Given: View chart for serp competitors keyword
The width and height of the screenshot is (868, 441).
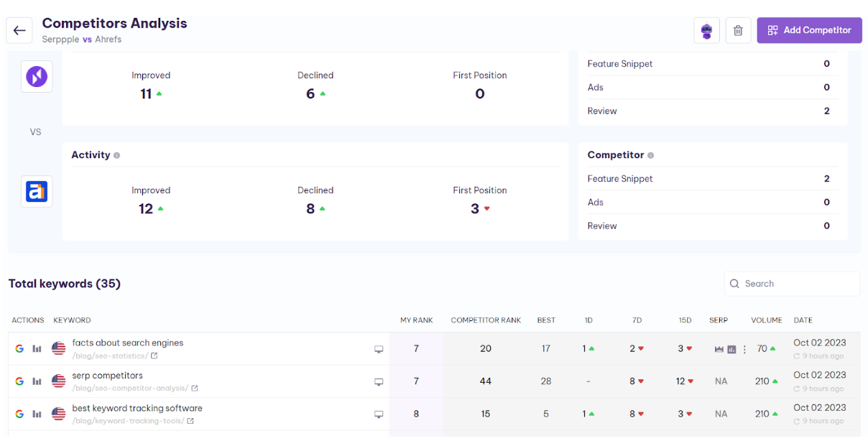Looking at the screenshot, I should point(37,381).
